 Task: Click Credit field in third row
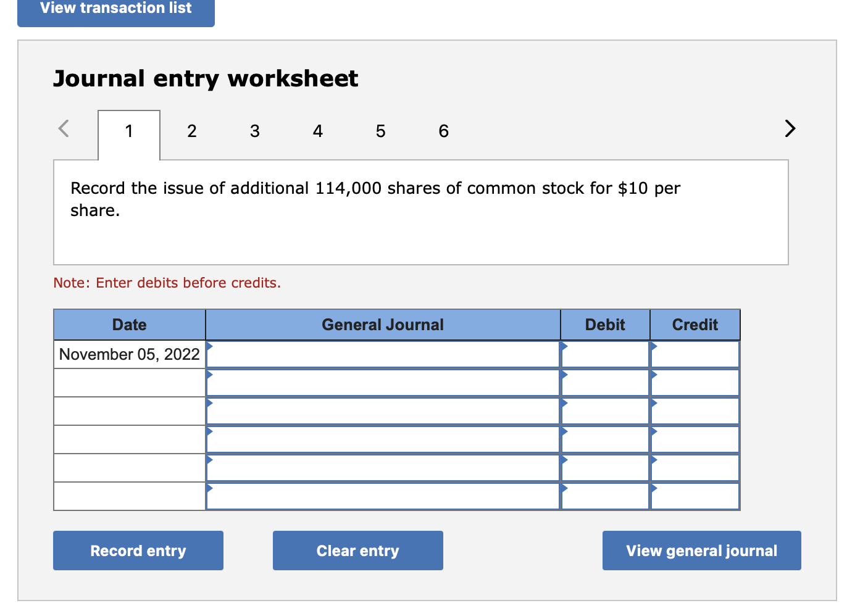pos(695,411)
